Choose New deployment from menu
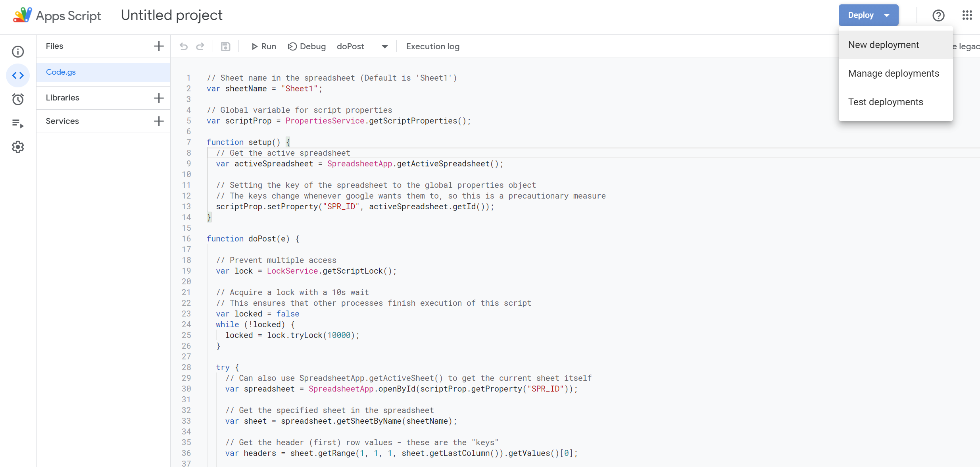980x467 pixels. coord(884,45)
